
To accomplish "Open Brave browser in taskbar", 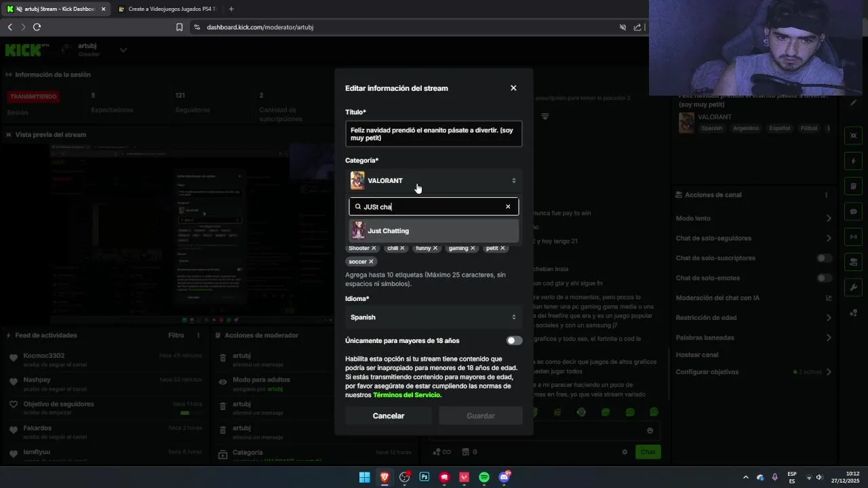I will 384,477.
